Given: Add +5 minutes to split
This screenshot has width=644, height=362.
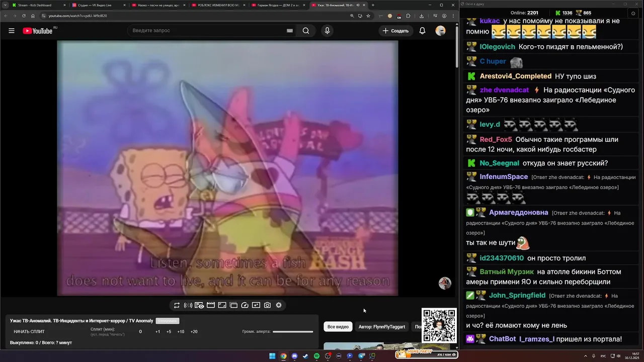Looking at the screenshot, I should pyautogui.click(x=169, y=332).
